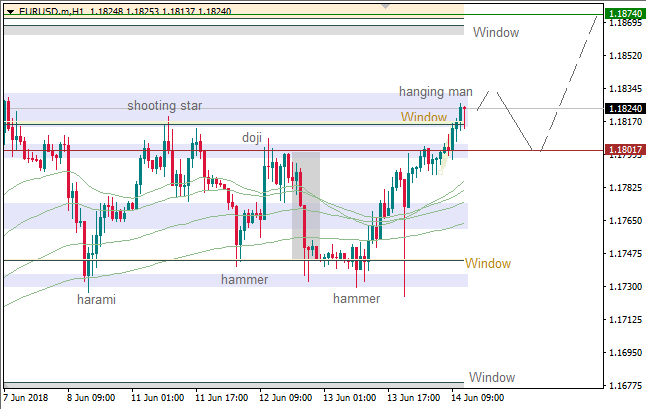Click the dropdown triangle beside EURUSD.m,H1
Screen dimensions: 646x409
(x=9, y=11)
